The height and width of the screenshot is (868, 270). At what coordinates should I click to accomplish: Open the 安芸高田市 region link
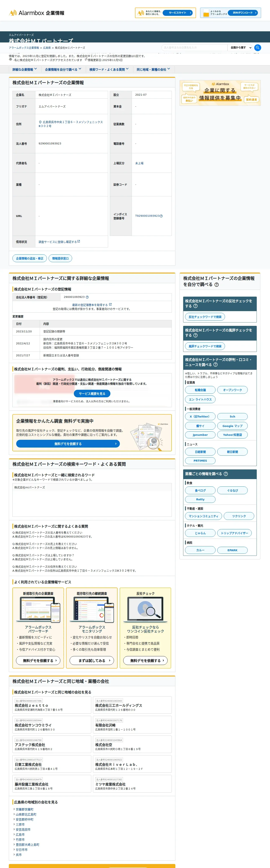point(23,830)
